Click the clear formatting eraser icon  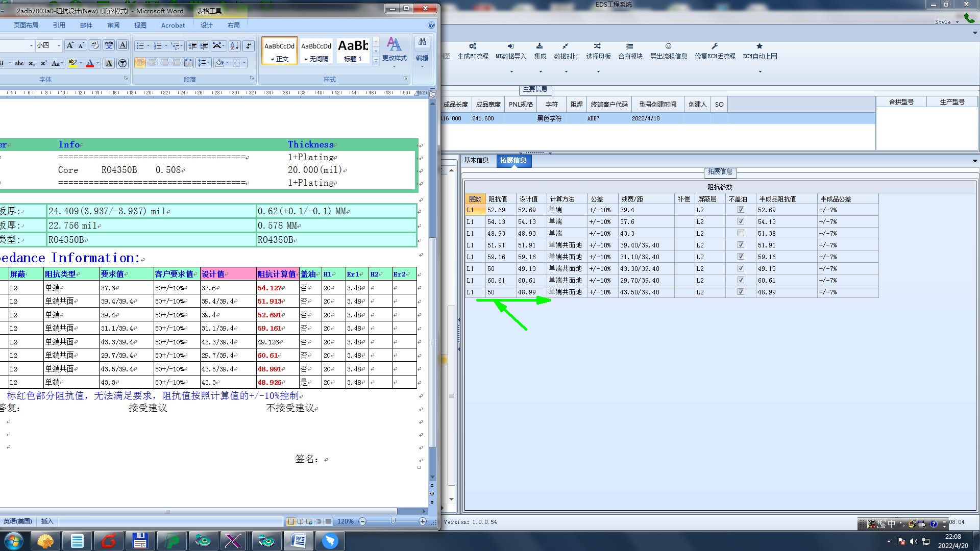coord(95,45)
